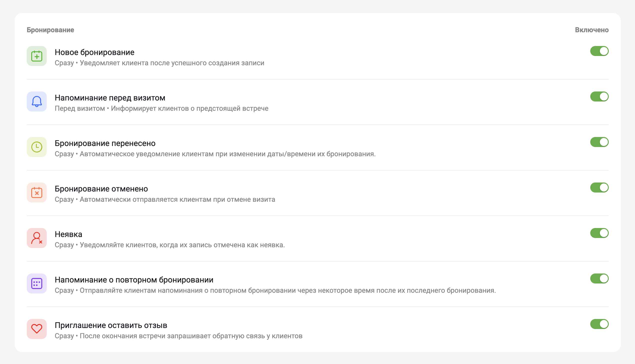Click description 'Информирует клиентов о предстоящей встрече'

pyautogui.click(x=189, y=108)
